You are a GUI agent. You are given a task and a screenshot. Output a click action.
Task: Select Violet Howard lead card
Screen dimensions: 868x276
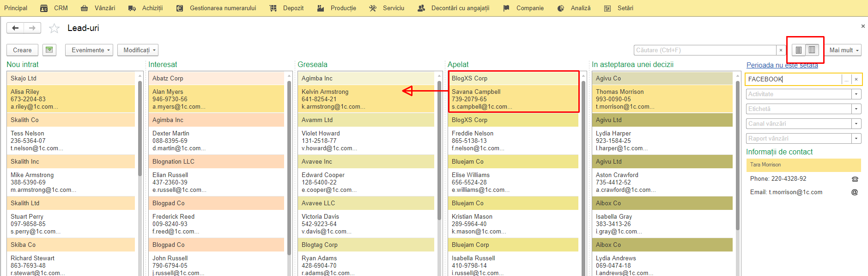(x=366, y=141)
